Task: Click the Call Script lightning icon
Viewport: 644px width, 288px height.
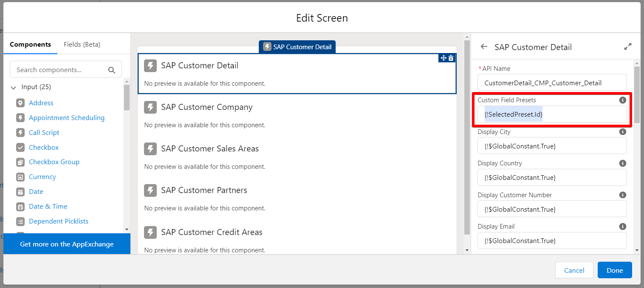Action: pyautogui.click(x=20, y=133)
